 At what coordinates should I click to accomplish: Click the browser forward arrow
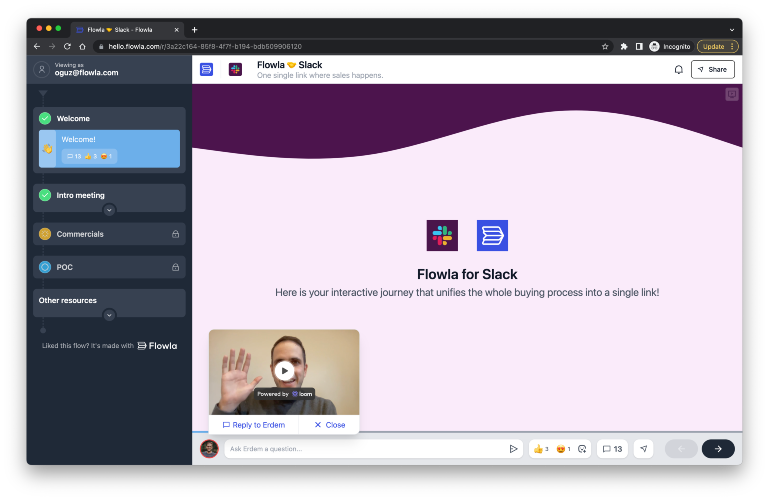pyautogui.click(x=52, y=47)
